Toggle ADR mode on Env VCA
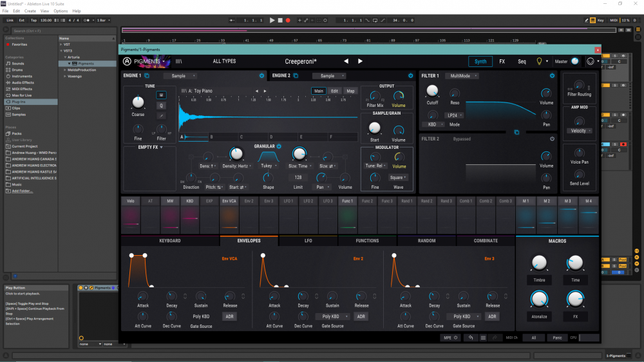 pyautogui.click(x=230, y=316)
